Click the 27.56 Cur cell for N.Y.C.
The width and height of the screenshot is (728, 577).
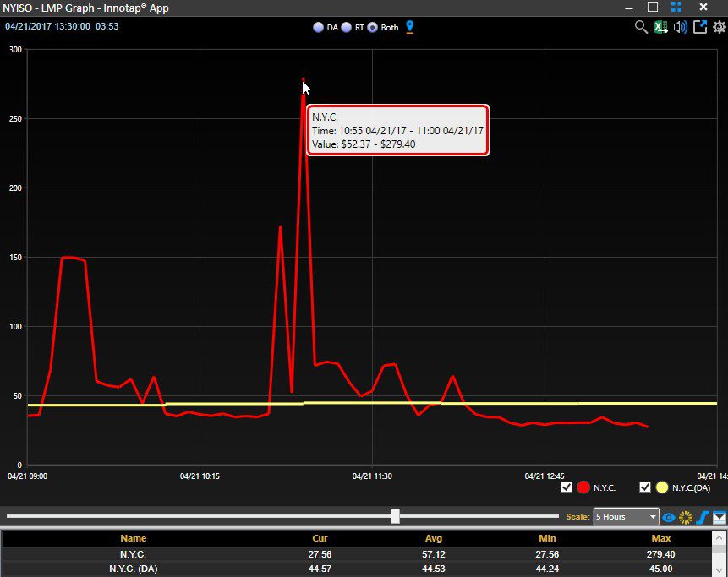point(320,554)
